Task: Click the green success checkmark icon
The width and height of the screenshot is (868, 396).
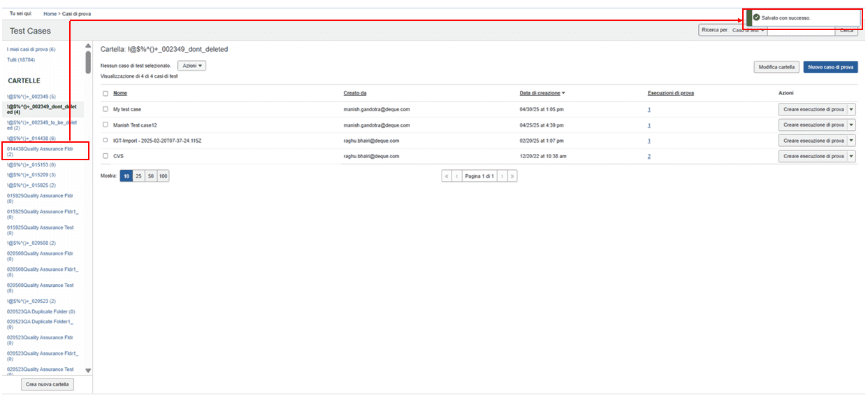Action: pos(756,17)
